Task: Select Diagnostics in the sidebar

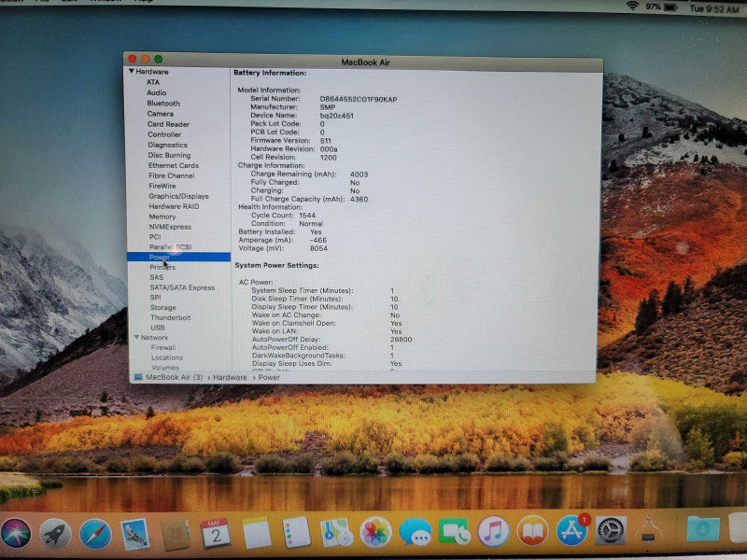Action: (x=167, y=146)
